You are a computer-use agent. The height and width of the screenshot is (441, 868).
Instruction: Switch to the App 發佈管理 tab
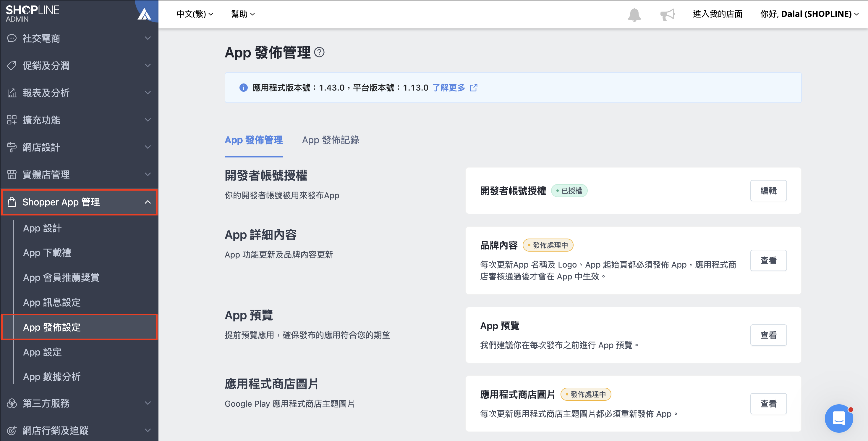pyautogui.click(x=254, y=140)
